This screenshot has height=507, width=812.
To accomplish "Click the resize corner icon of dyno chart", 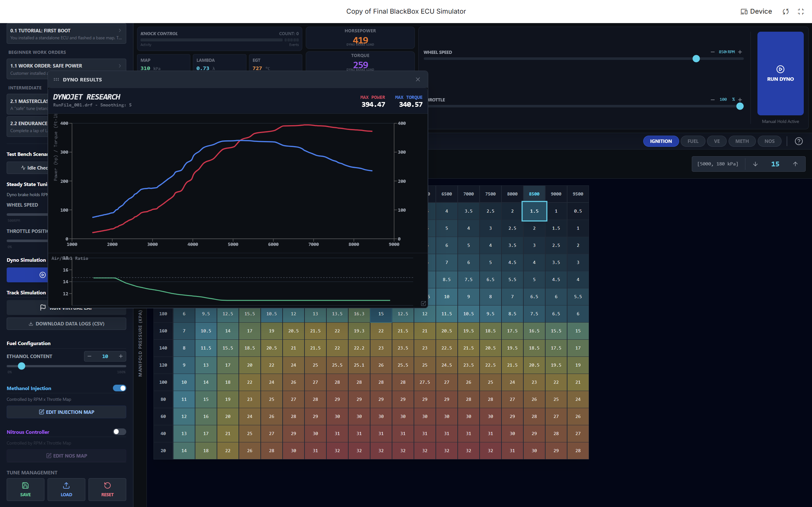I will [x=423, y=303].
